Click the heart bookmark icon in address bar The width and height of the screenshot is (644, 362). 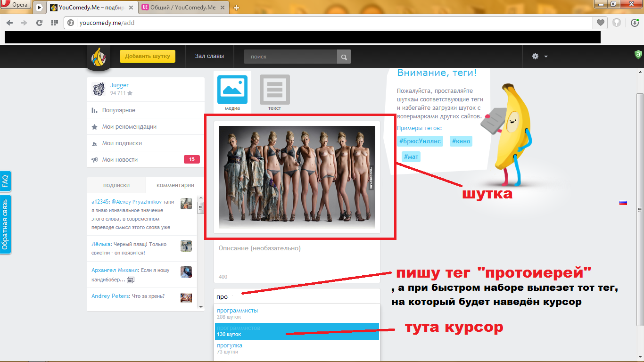coord(600,23)
